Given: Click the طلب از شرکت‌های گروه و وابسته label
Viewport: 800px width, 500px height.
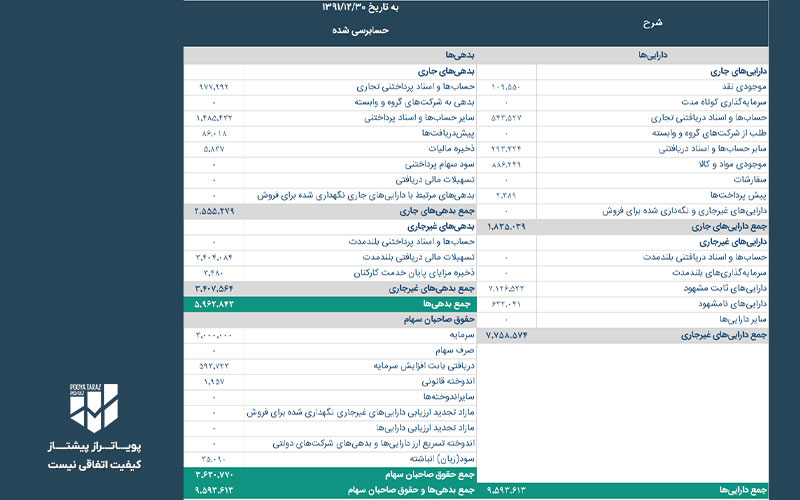Looking at the screenshot, I should pyautogui.click(x=709, y=133).
